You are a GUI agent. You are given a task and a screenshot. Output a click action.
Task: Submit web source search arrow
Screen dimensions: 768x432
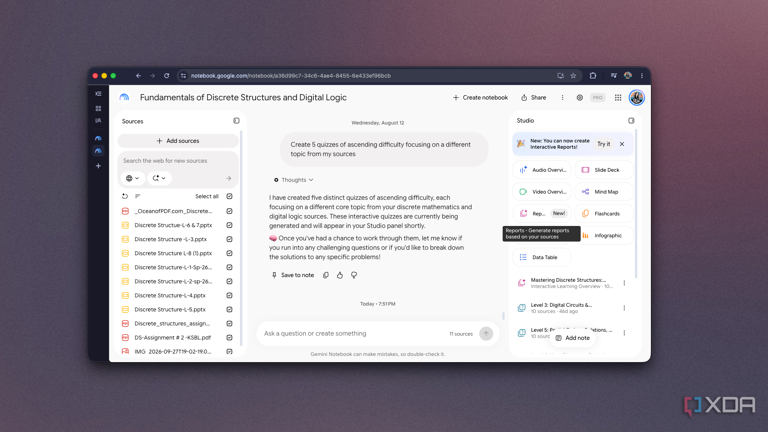(x=228, y=178)
